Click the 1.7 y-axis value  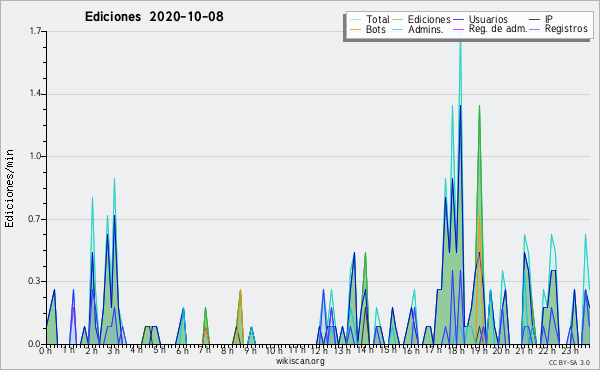coord(35,31)
